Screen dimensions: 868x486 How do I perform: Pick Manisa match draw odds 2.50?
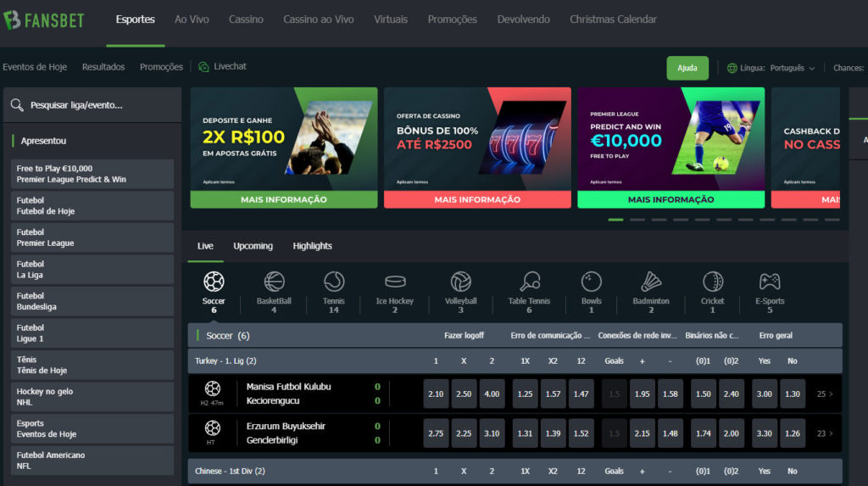tap(464, 394)
